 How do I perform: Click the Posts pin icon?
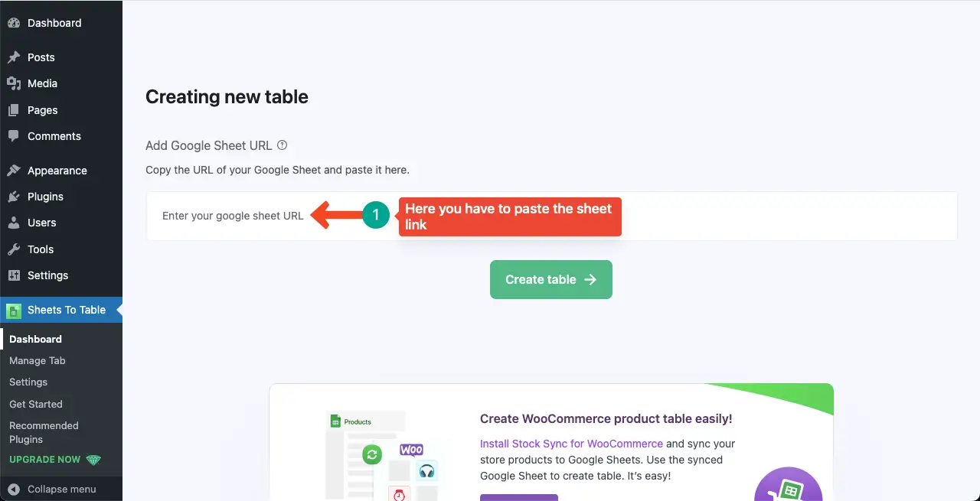pos(13,57)
